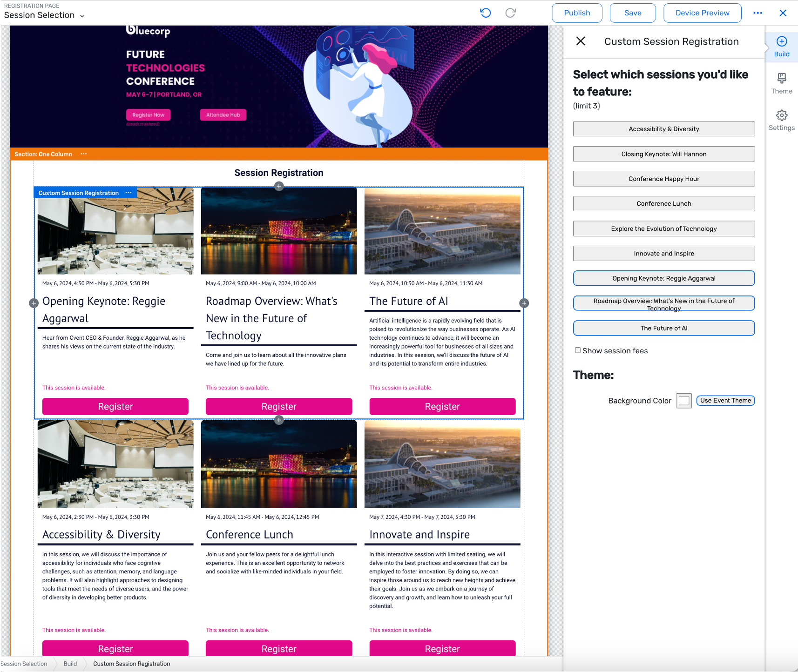Image resolution: width=798 pixels, height=672 pixels.
Task: Close the Custom Session Registration panel
Action: (581, 41)
